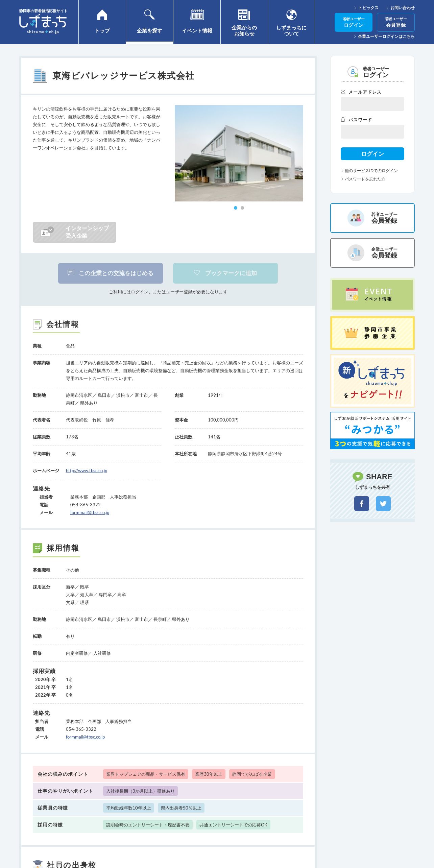Click the 社員の出身校 graduation cap icon
The height and width of the screenshot is (868, 434).
click(38, 863)
